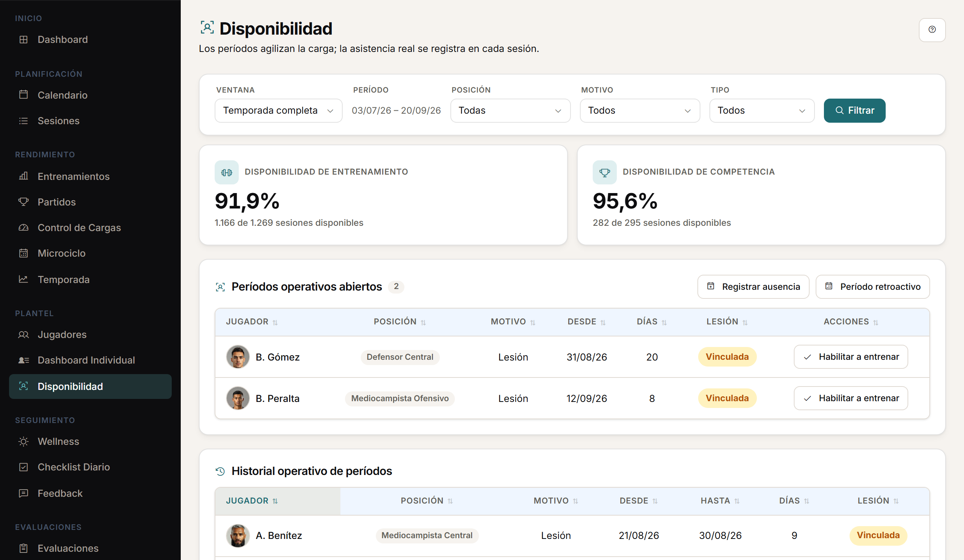964x560 pixels.
Task: Click B. Peralta avatar photo
Action: (238, 398)
